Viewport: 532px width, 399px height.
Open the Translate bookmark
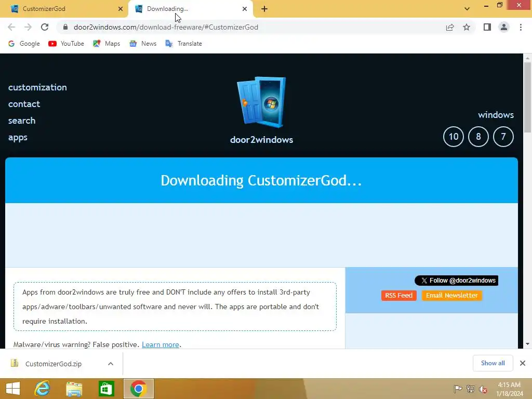(x=183, y=44)
